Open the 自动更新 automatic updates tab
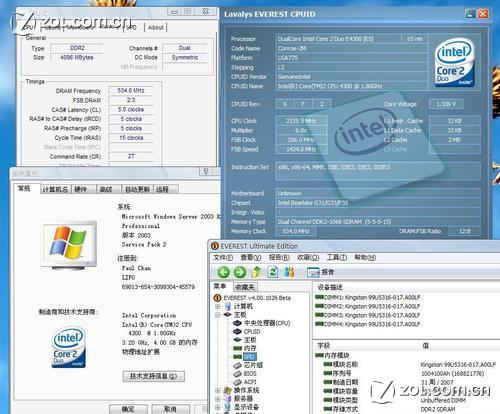Viewport: 500px width, 414px height. (137, 189)
